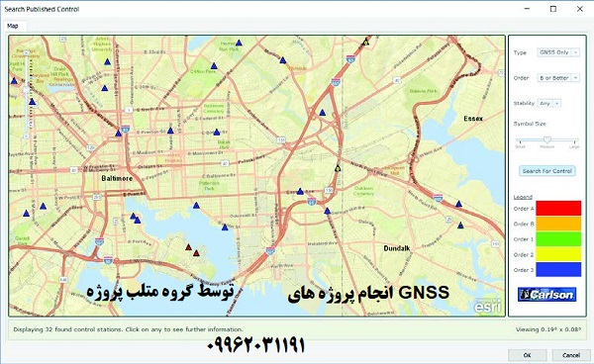
Task: Click the Symbol Size slider handle
Action: pyautogui.click(x=546, y=140)
